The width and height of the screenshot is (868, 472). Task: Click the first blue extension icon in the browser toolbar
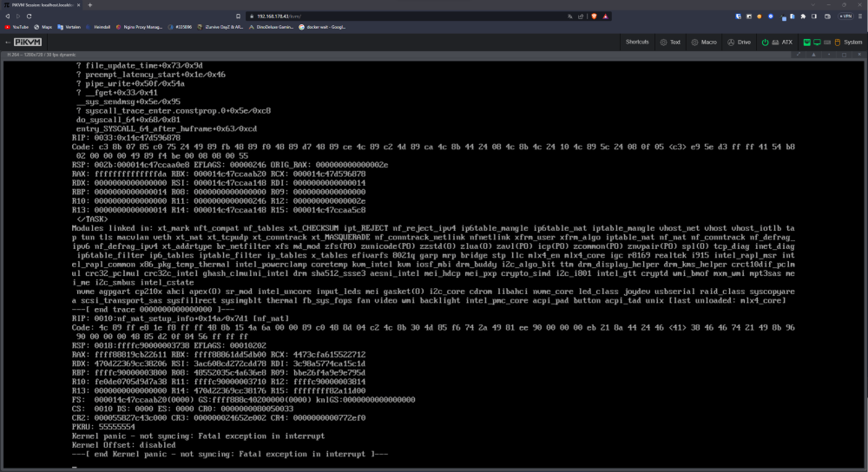click(738, 16)
